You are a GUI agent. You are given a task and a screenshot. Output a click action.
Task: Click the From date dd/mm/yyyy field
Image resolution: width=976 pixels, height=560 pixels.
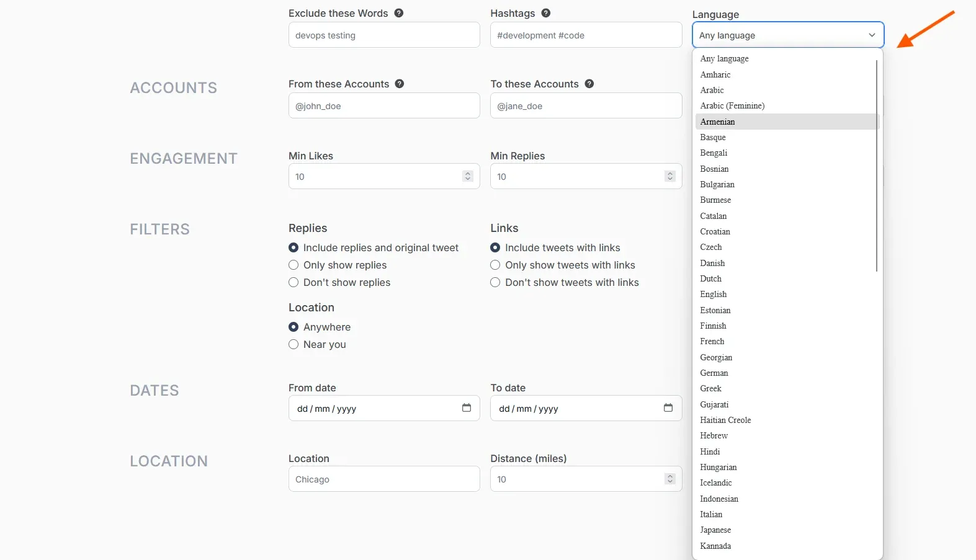[x=384, y=408]
